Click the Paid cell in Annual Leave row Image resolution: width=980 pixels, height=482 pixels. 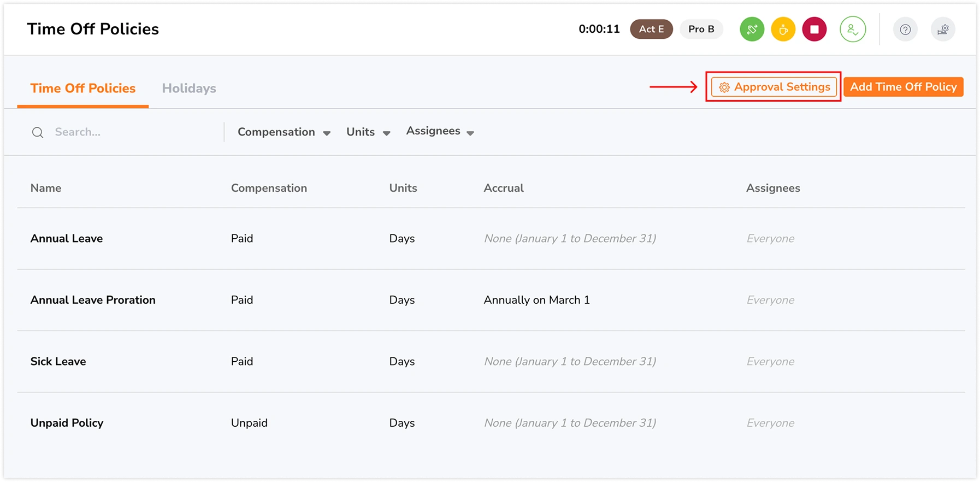point(242,238)
